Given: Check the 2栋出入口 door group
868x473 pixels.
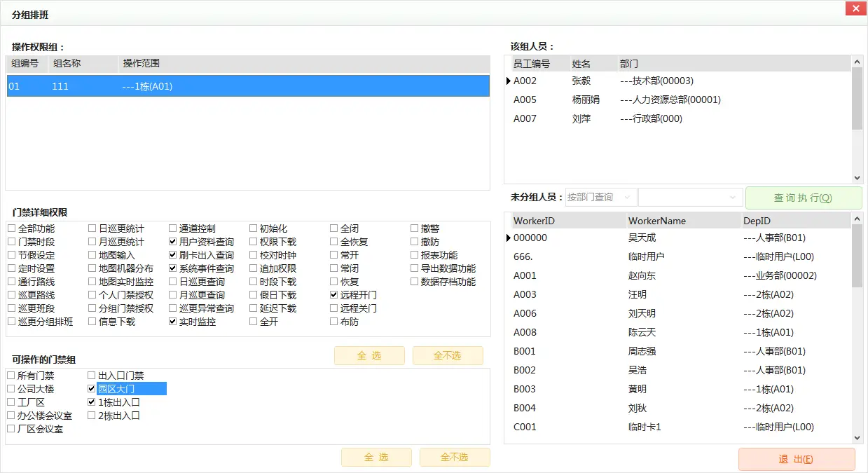Looking at the screenshot, I should (91, 415).
